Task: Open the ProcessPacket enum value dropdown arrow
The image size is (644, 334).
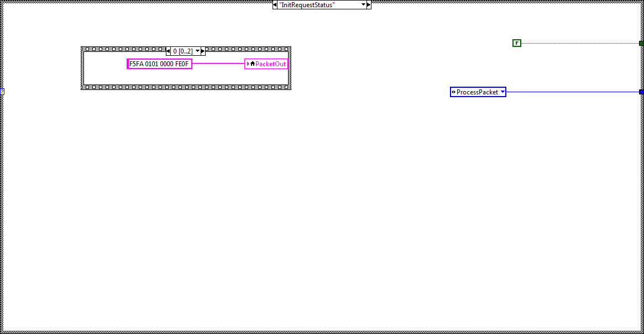Action: (502, 92)
